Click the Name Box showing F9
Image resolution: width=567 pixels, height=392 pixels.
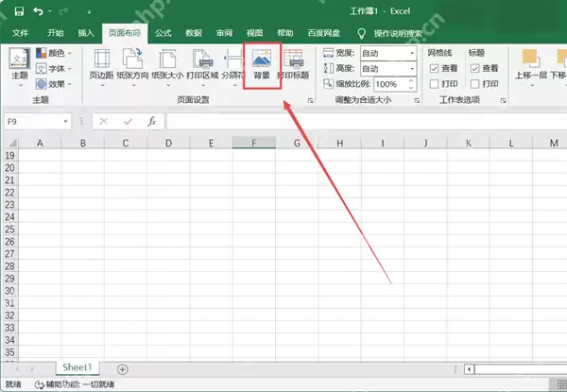32,122
